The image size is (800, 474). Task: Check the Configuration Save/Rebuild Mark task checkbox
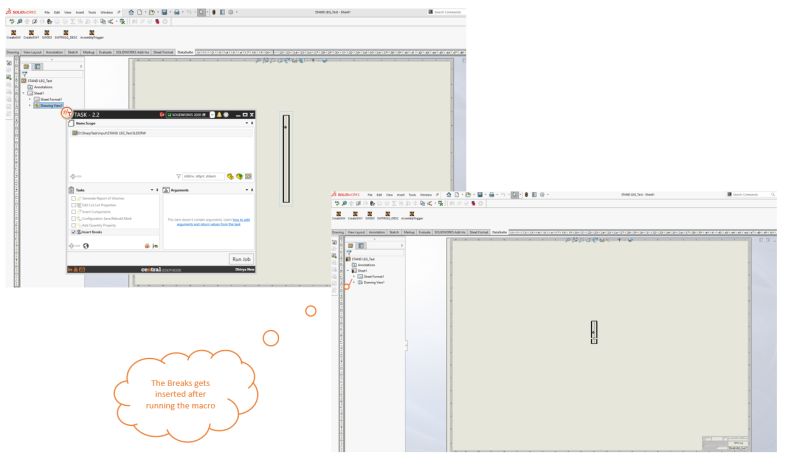pyautogui.click(x=73, y=218)
